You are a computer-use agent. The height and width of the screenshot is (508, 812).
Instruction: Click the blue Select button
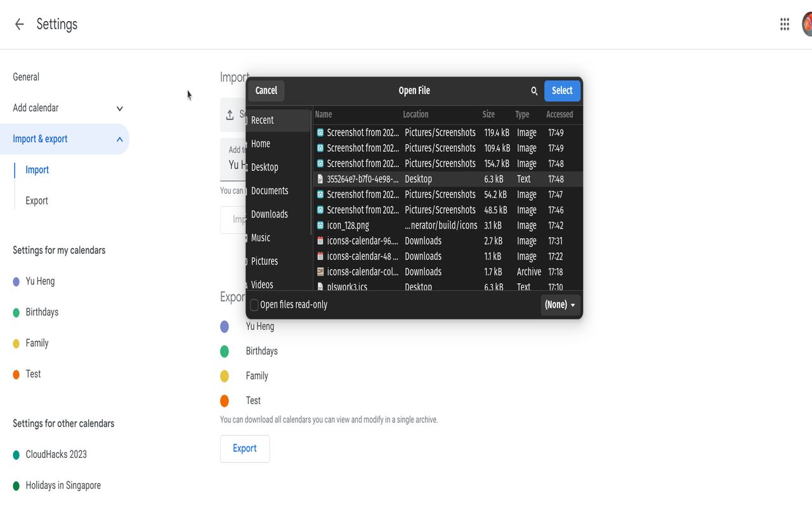click(x=562, y=91)
